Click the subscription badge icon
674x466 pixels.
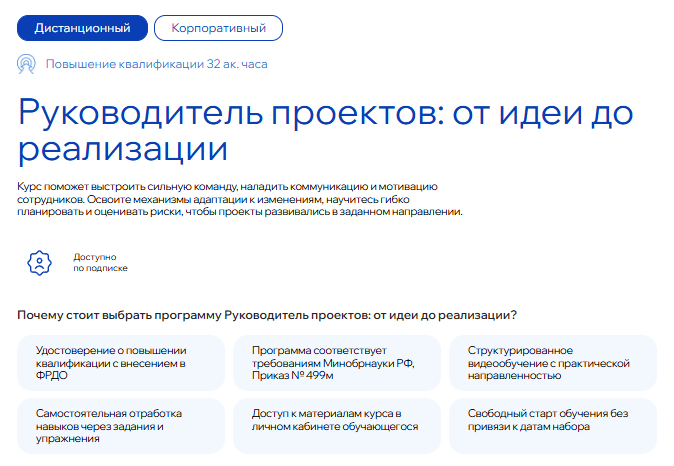(38, 262)
